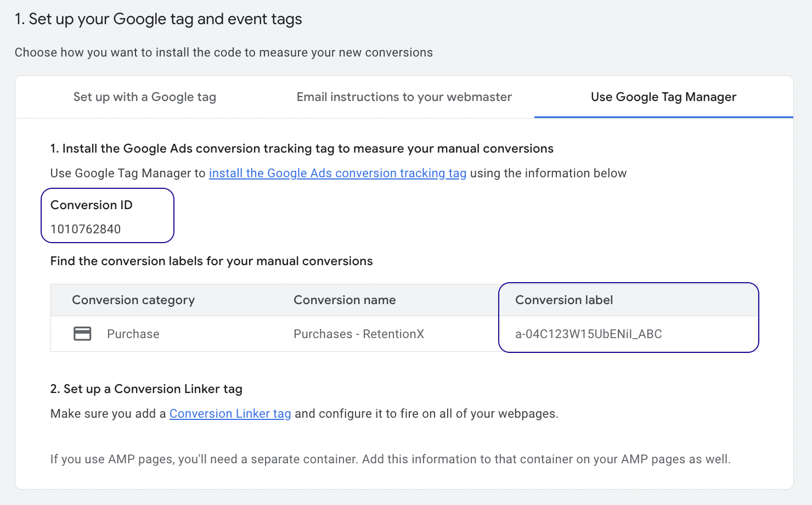Click the "Conversion Linker tag" link
Image resolution: width=812 pixels, height=505 pixels.
click(230, 413)
